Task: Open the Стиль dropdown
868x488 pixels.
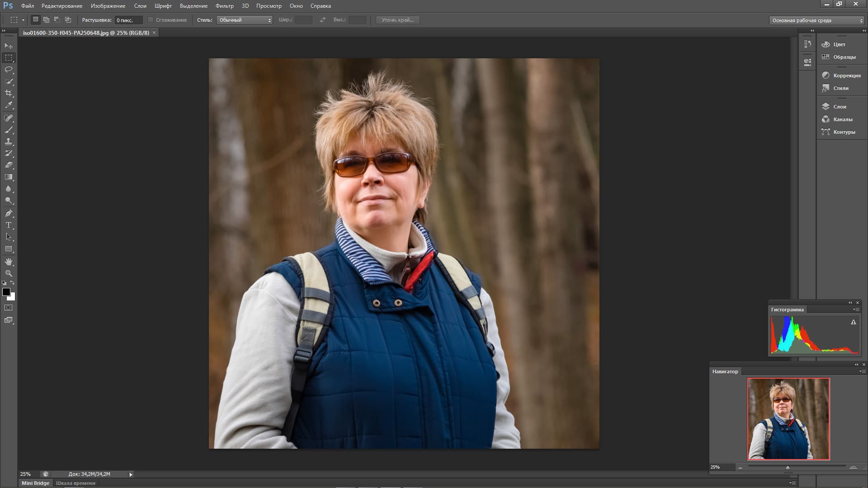Action: pos(245,20)
